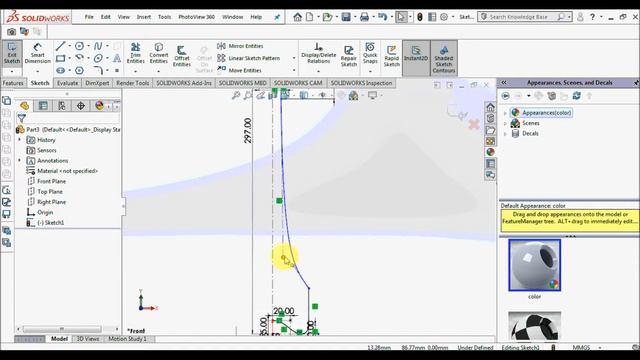Select the Line sketch tool
The image size is (640, 360).
tap(60, 46)
